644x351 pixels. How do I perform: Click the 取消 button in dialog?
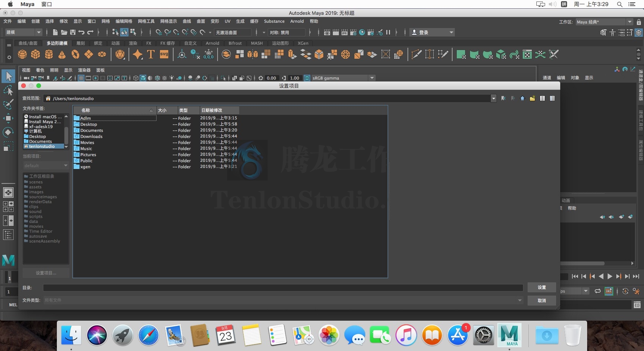(542, 301)
